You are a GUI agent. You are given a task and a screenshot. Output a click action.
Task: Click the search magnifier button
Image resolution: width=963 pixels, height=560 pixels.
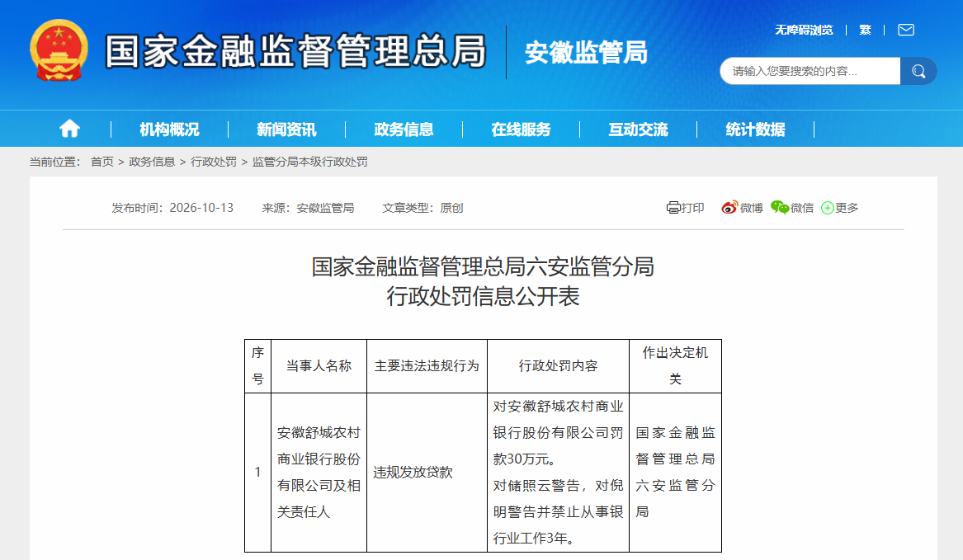click(x=918, y=71)
